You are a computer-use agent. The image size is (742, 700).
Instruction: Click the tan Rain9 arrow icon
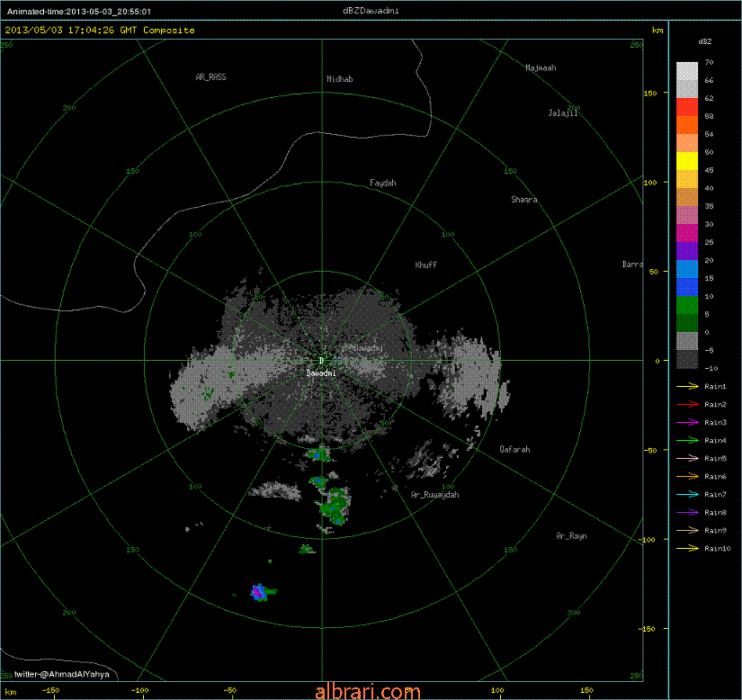click(x=687, y=530)
